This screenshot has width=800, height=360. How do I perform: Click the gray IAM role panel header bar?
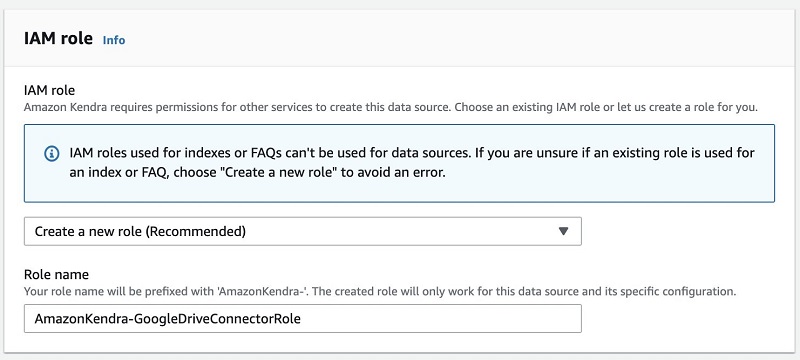click(x=408, y=39)
